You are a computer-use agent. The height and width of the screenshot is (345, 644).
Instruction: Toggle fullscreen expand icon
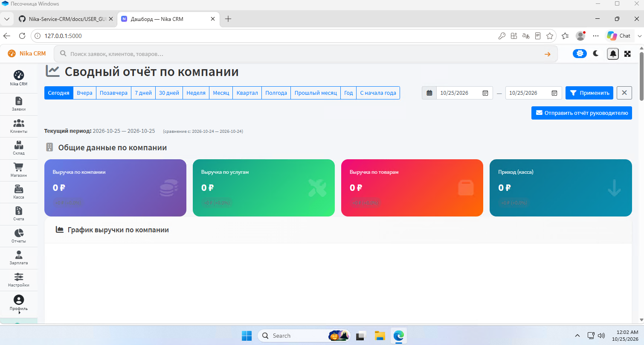[627, 54]
